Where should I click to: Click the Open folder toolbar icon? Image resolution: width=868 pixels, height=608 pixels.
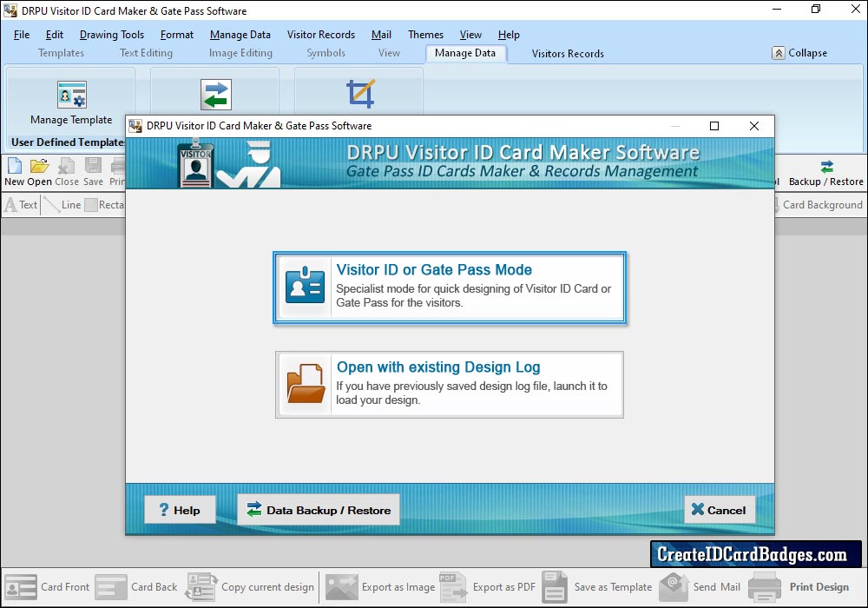pyautogui.click(x=39, y=166)
